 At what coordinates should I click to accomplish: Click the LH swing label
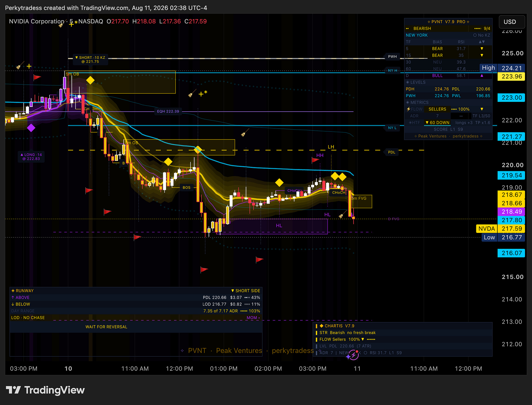331,147
